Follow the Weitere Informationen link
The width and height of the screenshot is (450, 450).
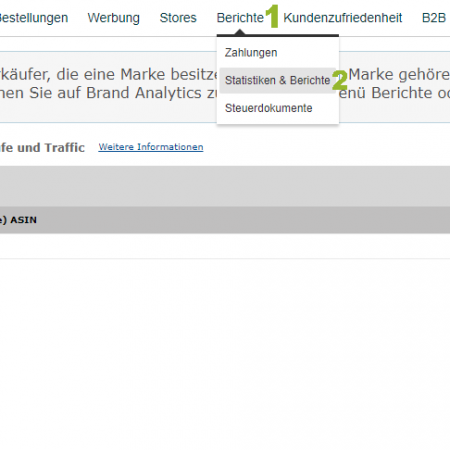[151, 147]
